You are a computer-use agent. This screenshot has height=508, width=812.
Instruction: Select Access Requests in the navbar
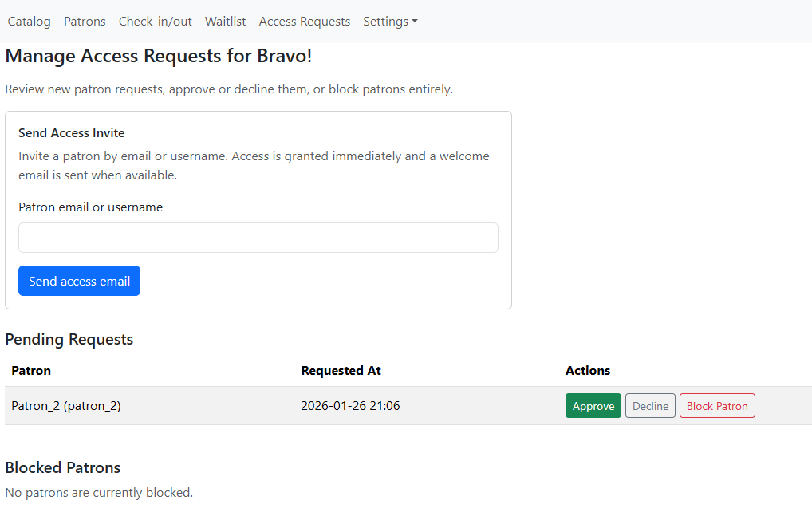click(305, 22)
